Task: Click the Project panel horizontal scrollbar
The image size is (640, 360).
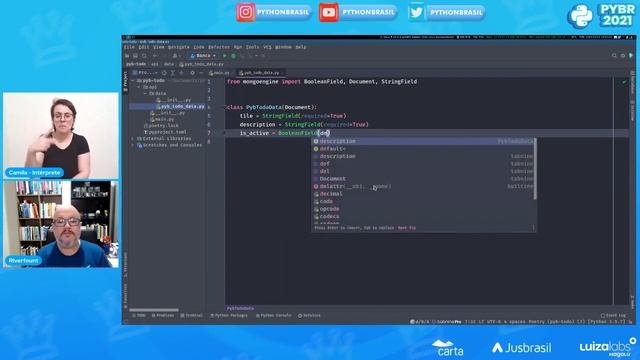Action: pyautogui.click(x=153, y=310)
